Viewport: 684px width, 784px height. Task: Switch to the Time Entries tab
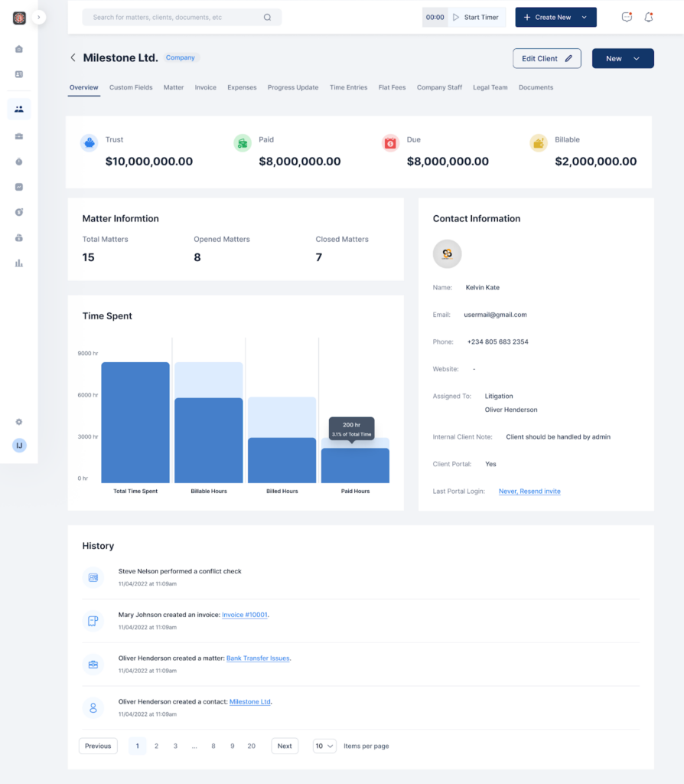(x=348, y=87)
